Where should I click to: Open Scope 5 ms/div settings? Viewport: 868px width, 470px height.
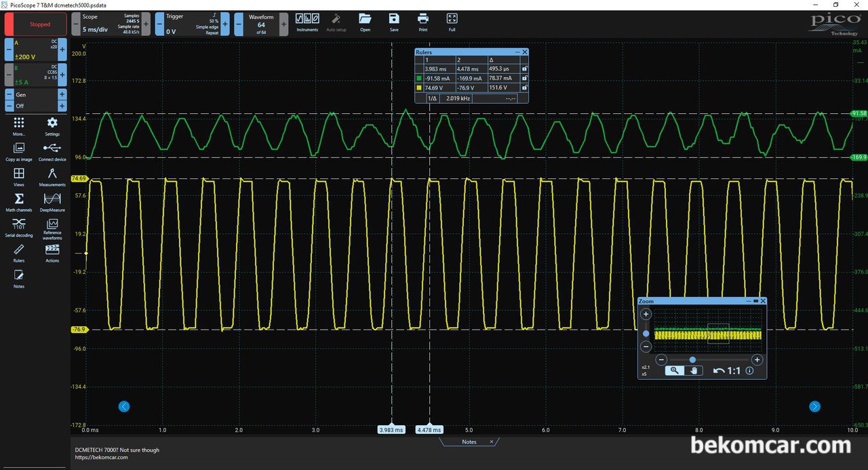(111, 24)
